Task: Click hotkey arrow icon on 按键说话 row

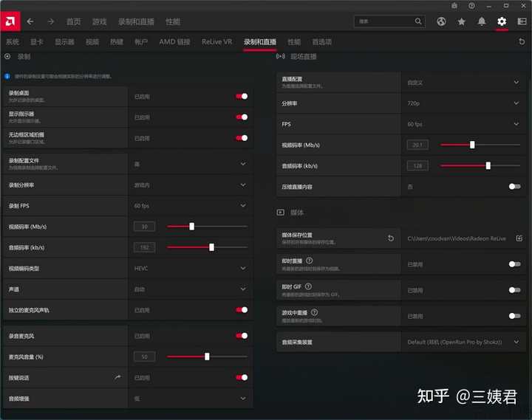Action: (x=117, y=377)
